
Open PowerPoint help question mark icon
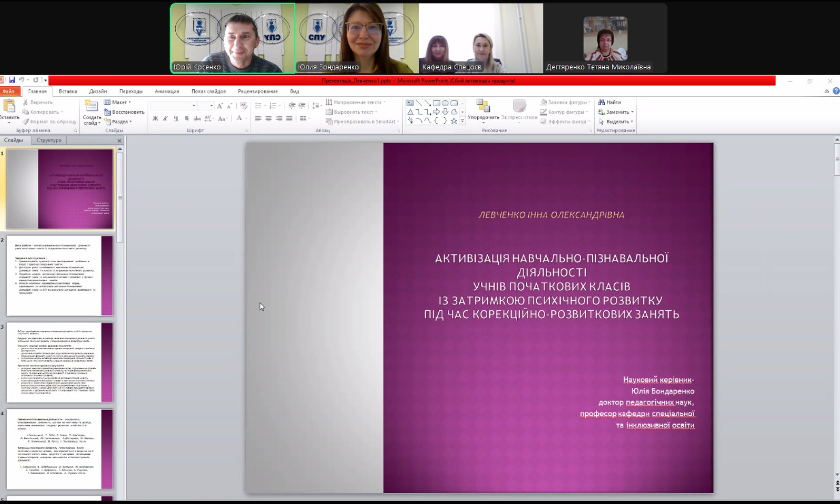click(x=836, y=91)
